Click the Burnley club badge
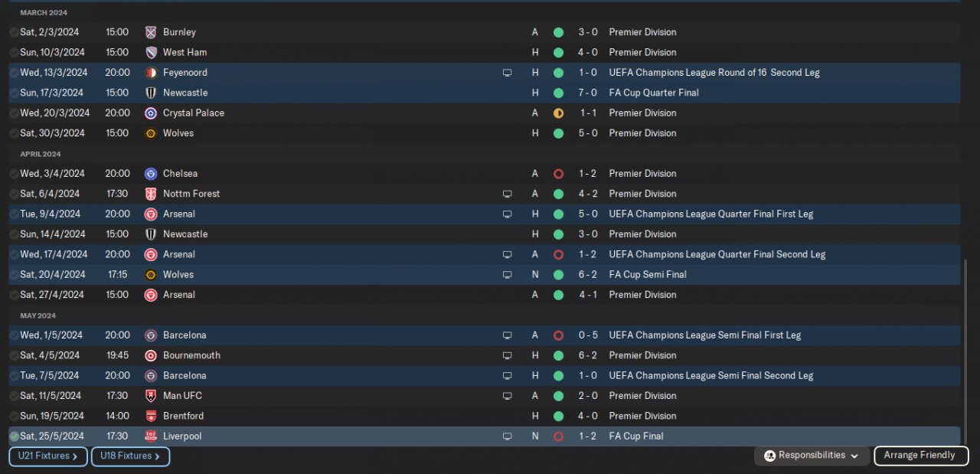Viewport: 980px width, 474px height. point(151,32)
